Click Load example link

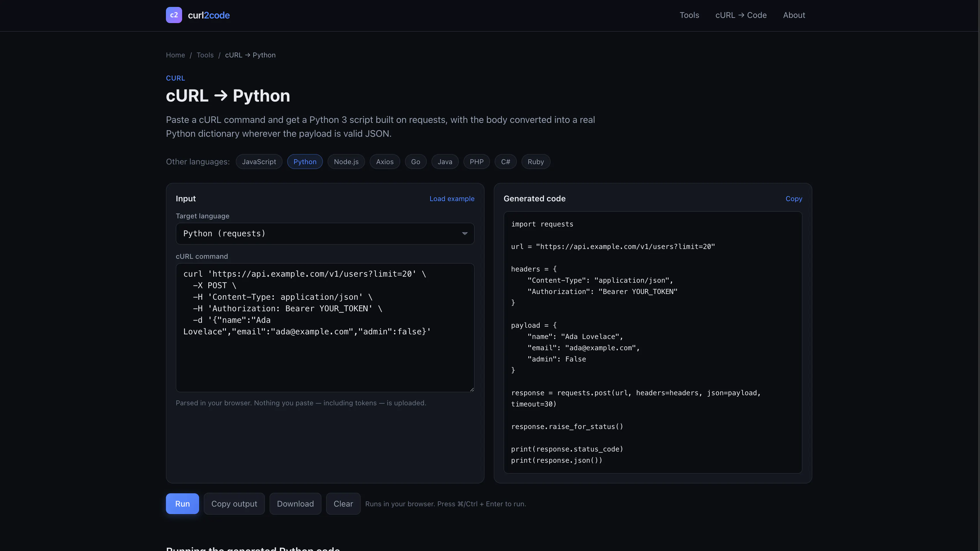(452, 199)
